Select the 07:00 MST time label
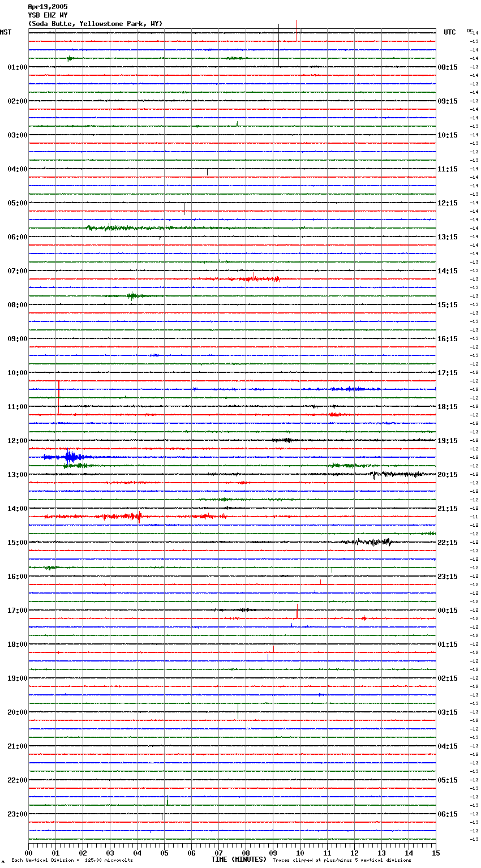481x868 pixels. click(18, 271)
